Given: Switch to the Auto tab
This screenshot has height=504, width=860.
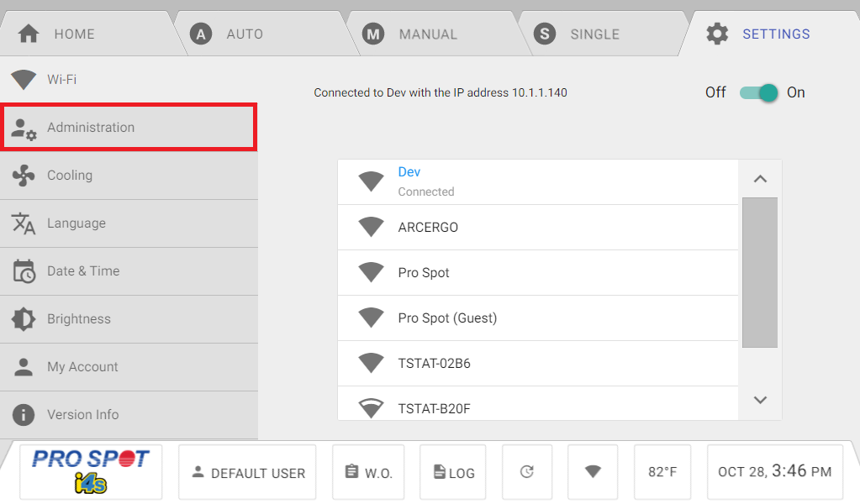Looking at the screenshot, I should click(x=263, y=34).
